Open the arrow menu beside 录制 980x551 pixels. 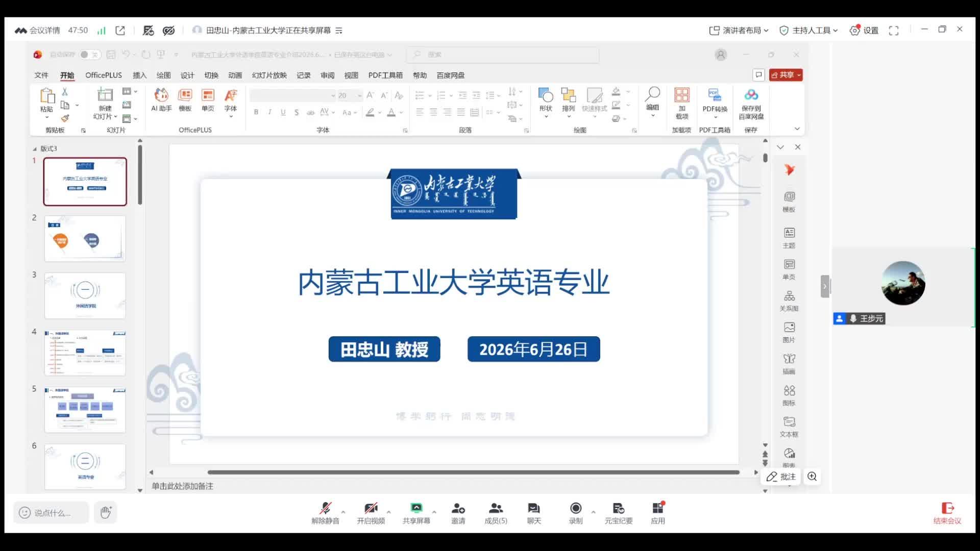593,512
